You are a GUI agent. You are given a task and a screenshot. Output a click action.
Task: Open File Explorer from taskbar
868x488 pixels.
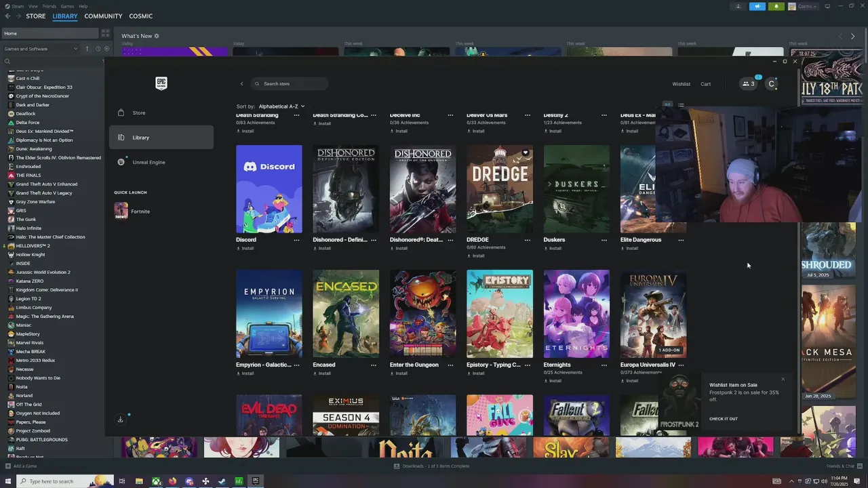(139, 481)
